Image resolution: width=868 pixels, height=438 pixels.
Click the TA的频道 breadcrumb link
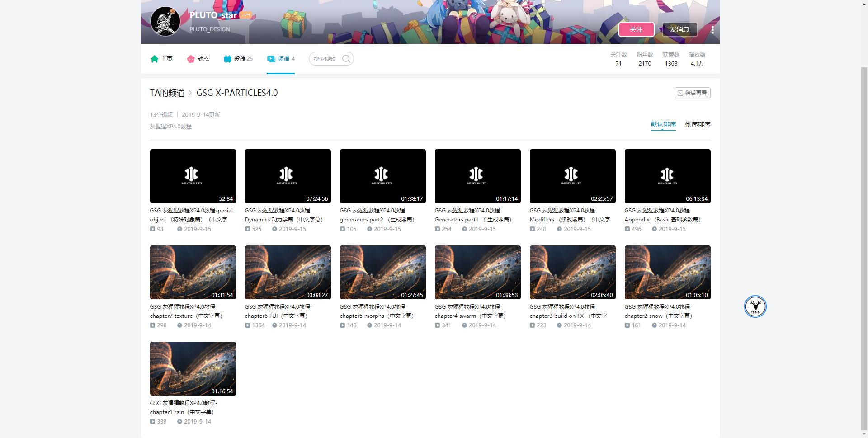[167, 93]
